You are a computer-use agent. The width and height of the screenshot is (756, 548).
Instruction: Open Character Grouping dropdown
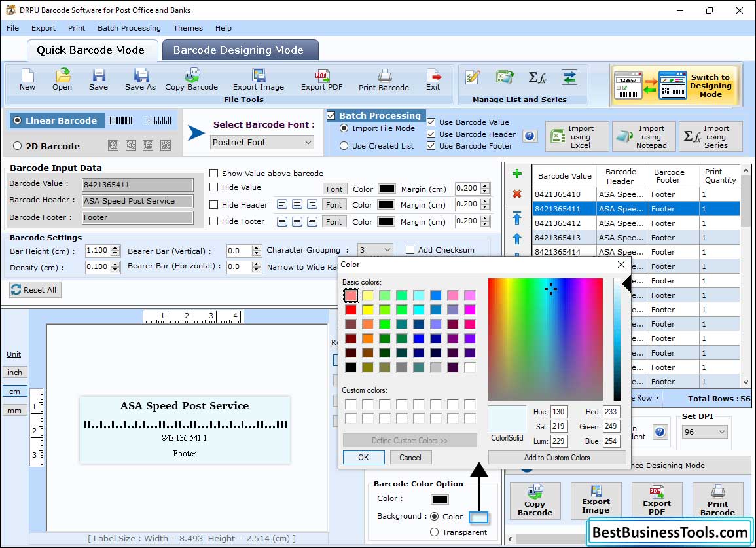(375, 250)
